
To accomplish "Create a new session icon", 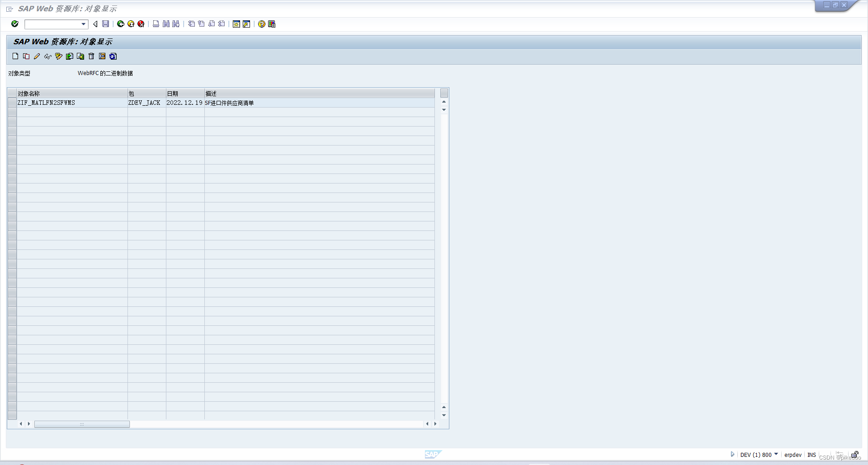I will coord(236,24).
